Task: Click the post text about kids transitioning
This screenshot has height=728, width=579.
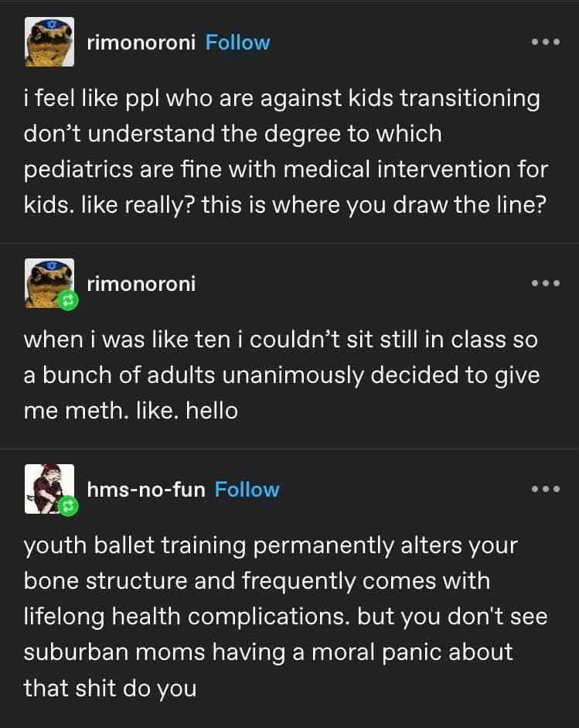Action: [x=281, y=151]
